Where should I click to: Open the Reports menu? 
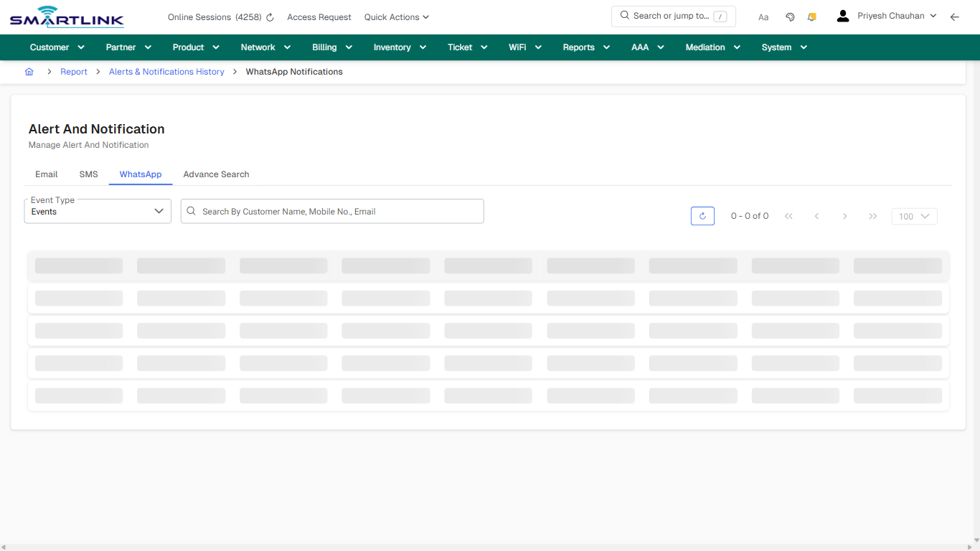(584, 47)
